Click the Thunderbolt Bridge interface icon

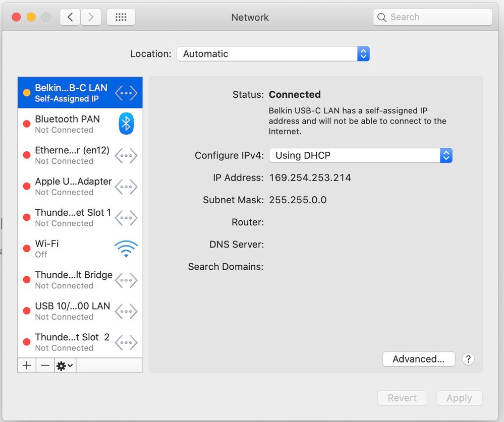point(126,280)
